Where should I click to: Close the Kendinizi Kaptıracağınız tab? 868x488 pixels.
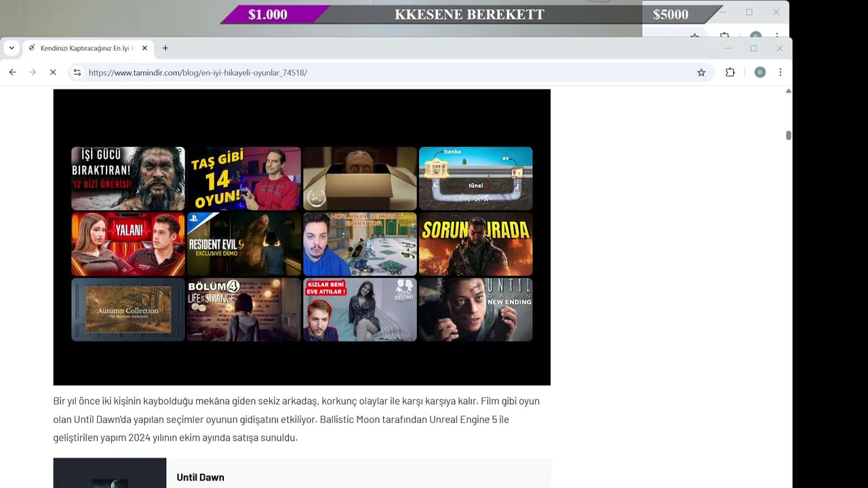pos(144,48)
